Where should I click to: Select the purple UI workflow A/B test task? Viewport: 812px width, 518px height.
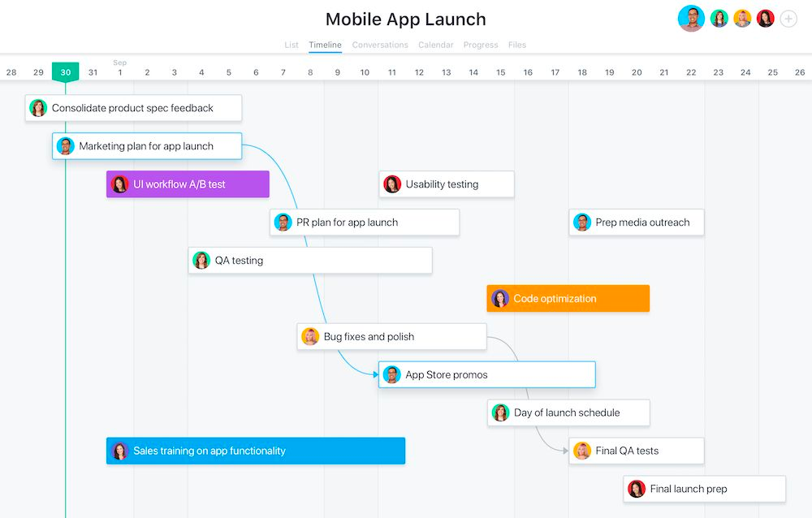[x=188, y=184]
